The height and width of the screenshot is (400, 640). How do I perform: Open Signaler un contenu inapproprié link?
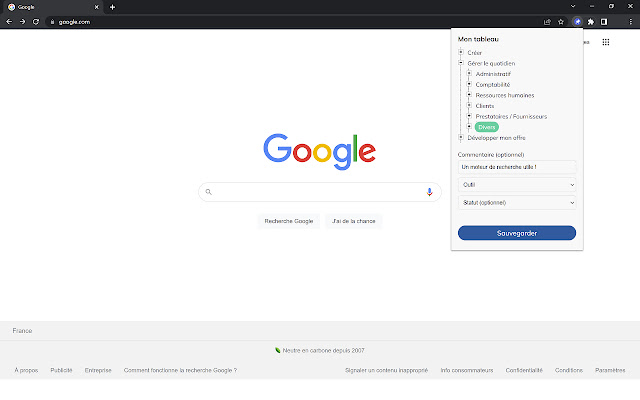coord(386,370)
